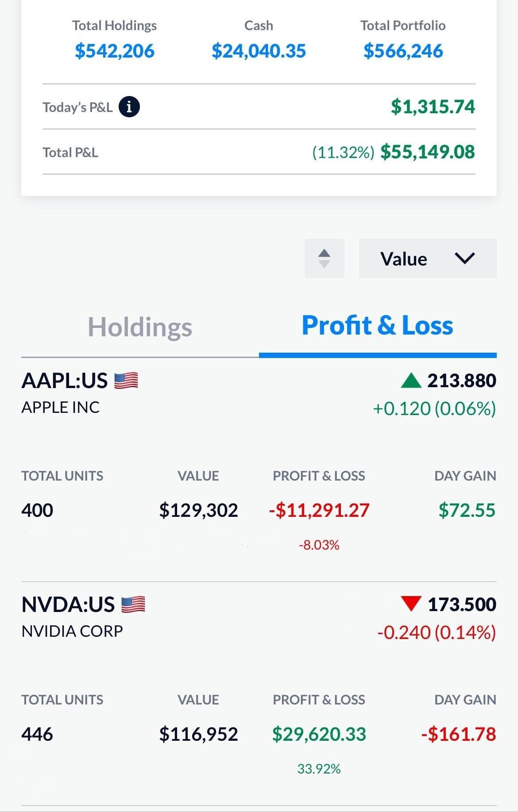Screen dimensions: 518x812
Task: Tap the Total Portfolio amount $566,246
Action: (x=403, y=51)
